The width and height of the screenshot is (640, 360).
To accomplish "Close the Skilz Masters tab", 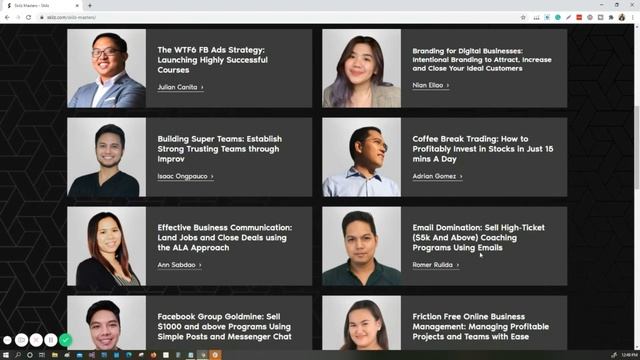I will [77, 6].
